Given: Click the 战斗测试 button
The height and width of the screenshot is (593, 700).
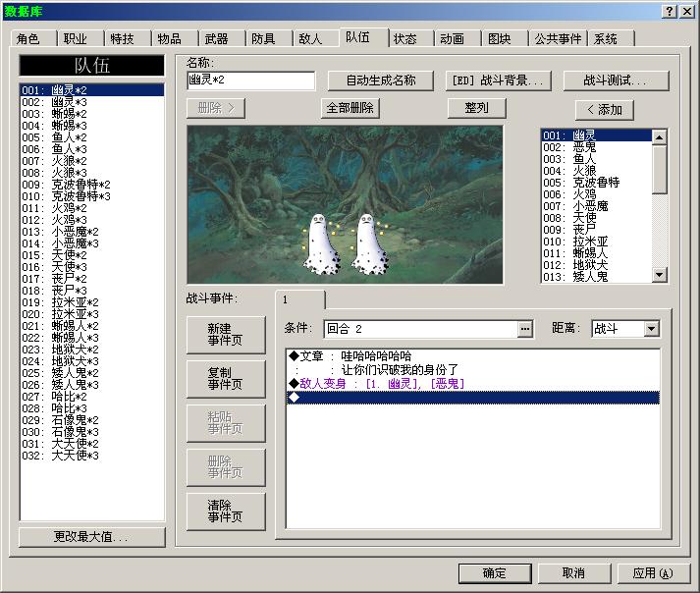Looking at the screenshot, I should [617, 81].
